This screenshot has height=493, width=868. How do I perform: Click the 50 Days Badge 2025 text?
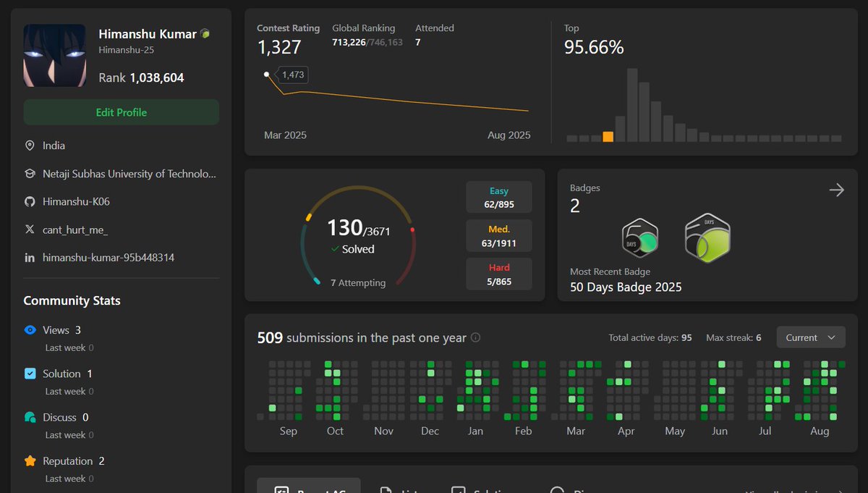point(626,287)
